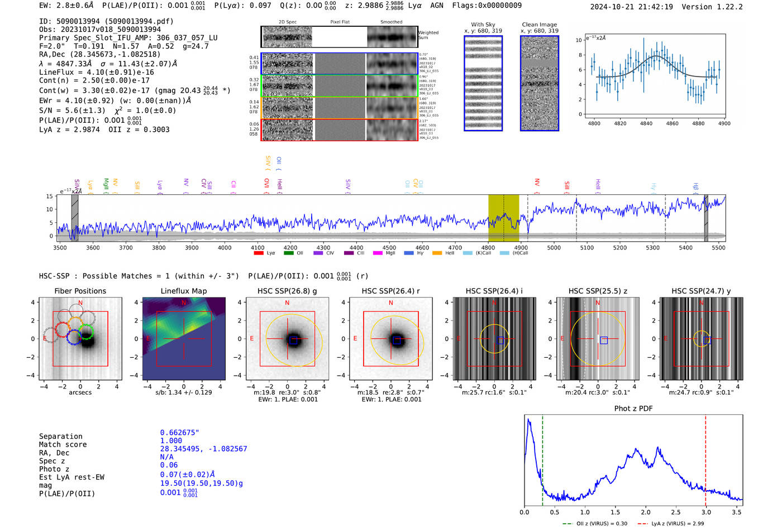The image size is (782, 532).
Task: Pick the orange HeII legend swatch
Action: coord(437,253)
